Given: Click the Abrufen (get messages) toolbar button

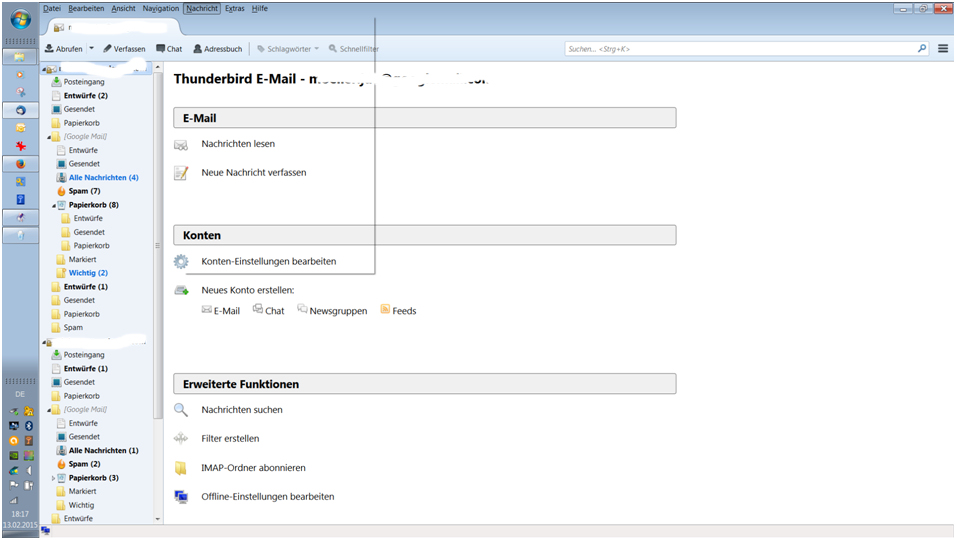Looking at the screenshot, I should click(63, 49).
